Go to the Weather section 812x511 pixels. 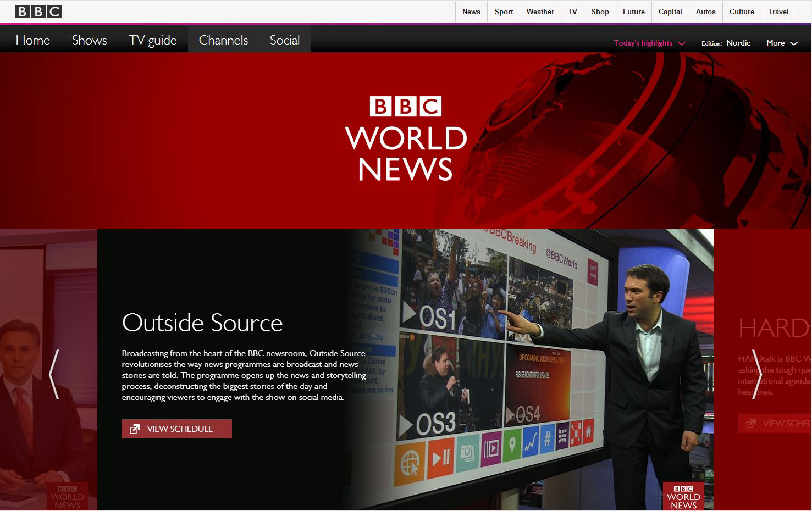click(x=540, y=12)
